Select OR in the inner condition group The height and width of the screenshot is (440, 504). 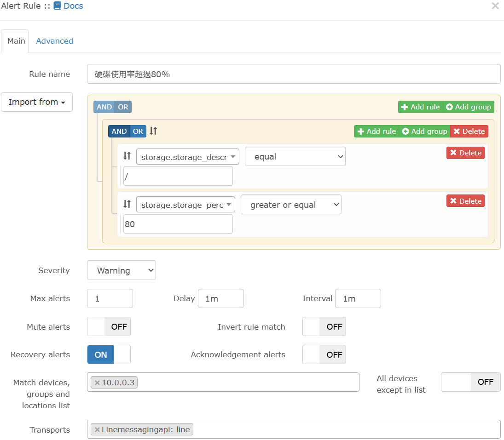pyautogui.click(x=138, y=131)
